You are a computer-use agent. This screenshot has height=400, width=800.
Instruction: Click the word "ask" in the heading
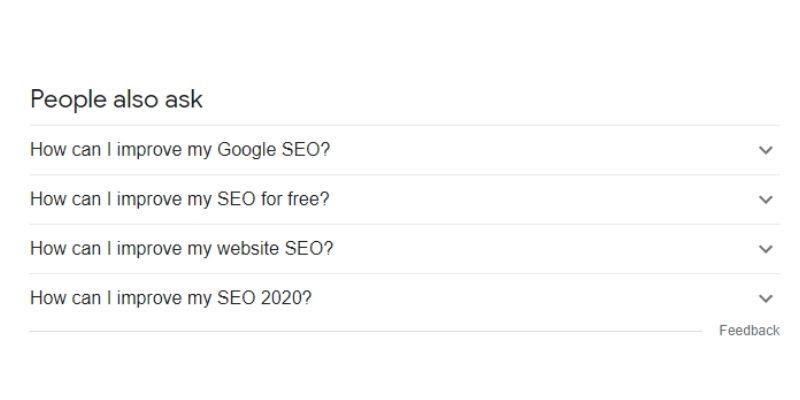click(184, 99)
